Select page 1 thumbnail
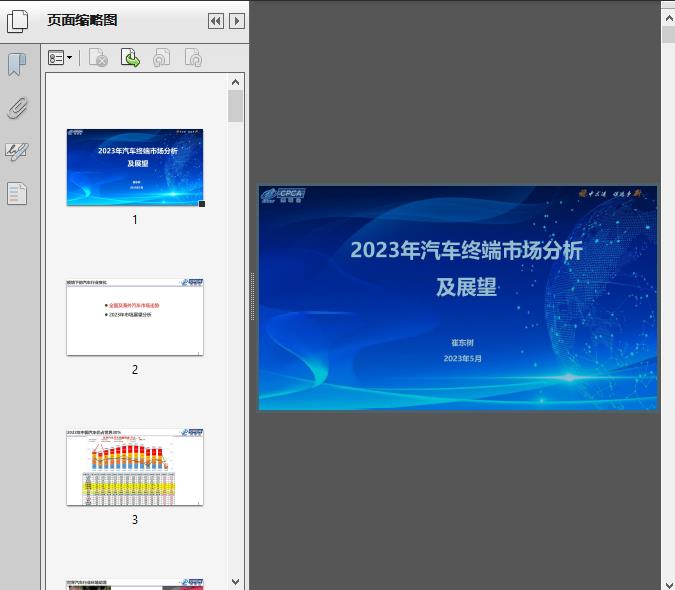 point(135,167)
